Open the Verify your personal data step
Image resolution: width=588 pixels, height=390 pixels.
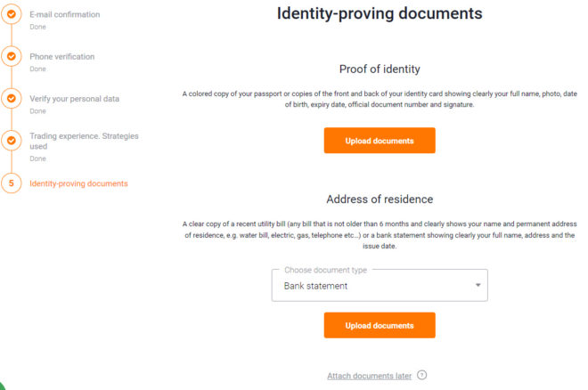tap(74, 99)
